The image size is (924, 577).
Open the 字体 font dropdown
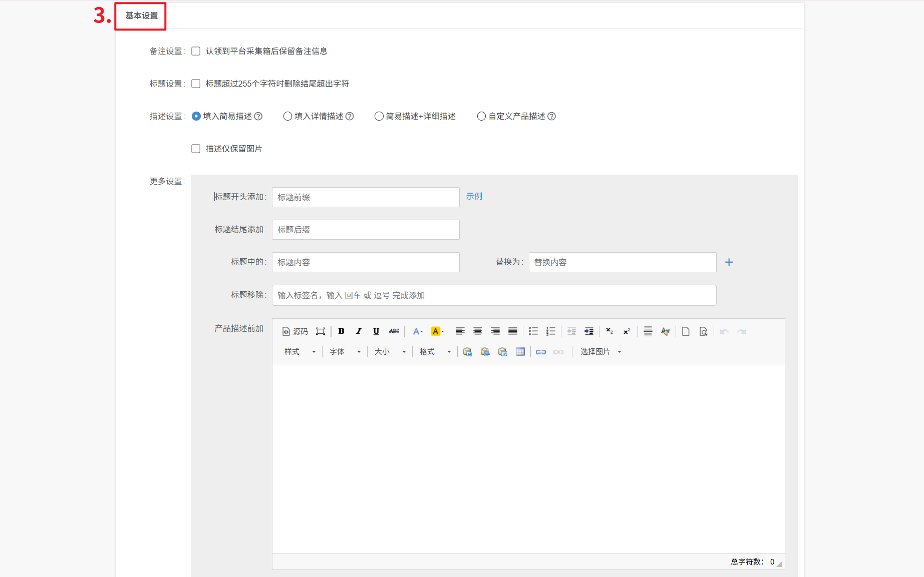[345, 352]
